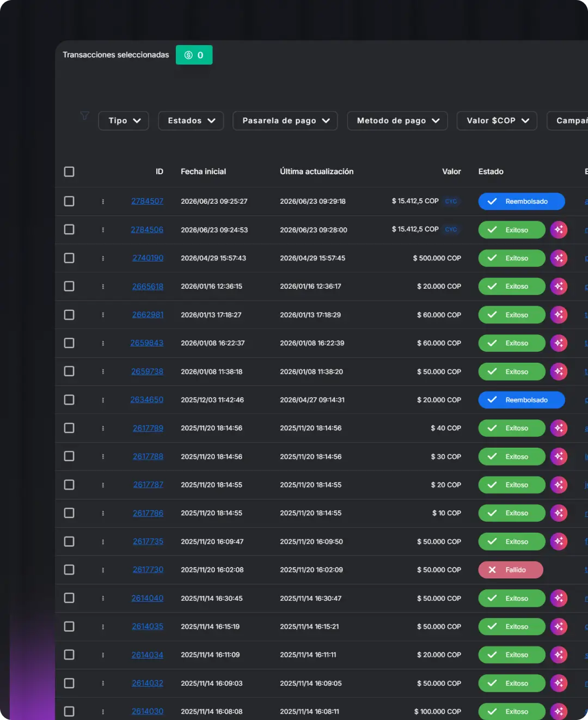The height and width of the screenshot is (720, 588).
Task: Open row options menu for transaction 2784506
Action: click(x=103, y=230)
